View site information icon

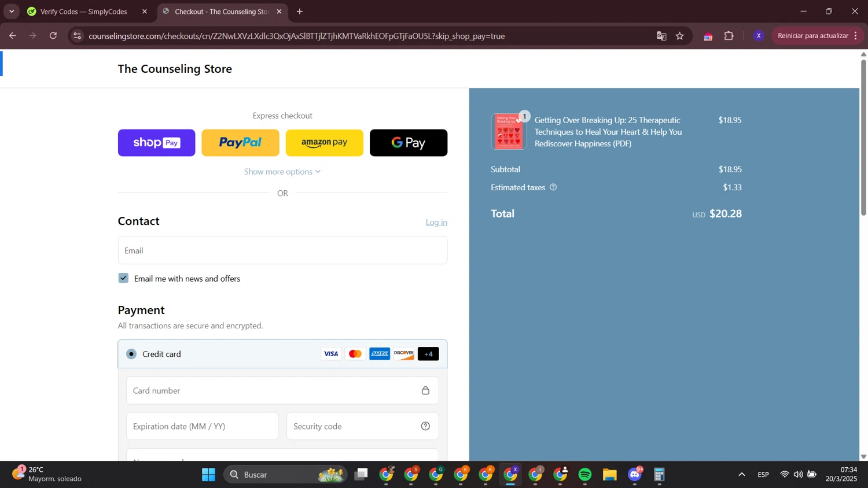click(77, 36)
